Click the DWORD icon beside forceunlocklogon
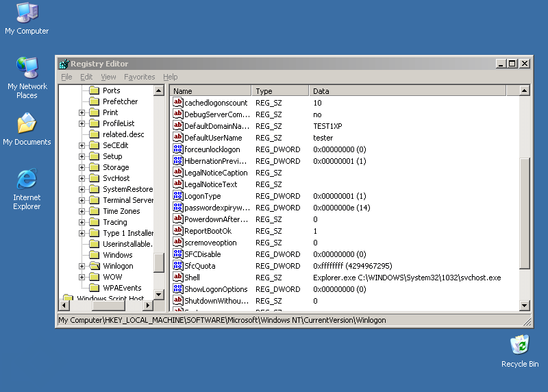 click(178, 149)
